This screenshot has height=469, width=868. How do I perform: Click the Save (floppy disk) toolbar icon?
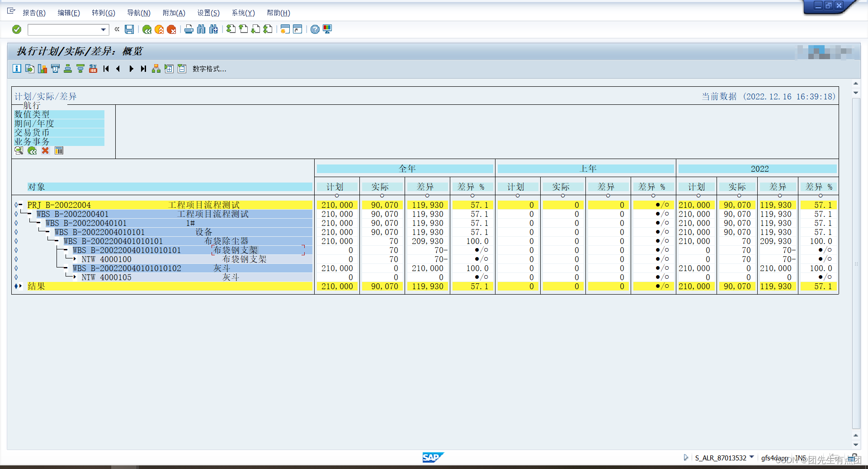(x=129, y=29)
